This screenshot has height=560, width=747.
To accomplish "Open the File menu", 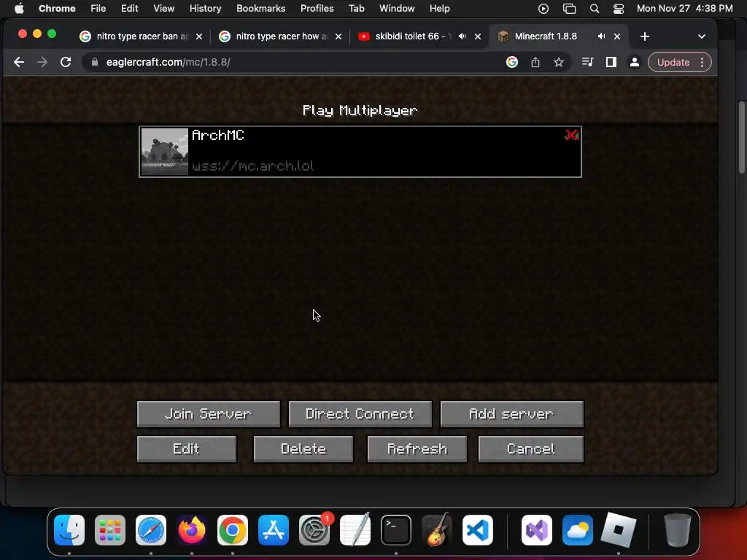I will tap(98, 8).
